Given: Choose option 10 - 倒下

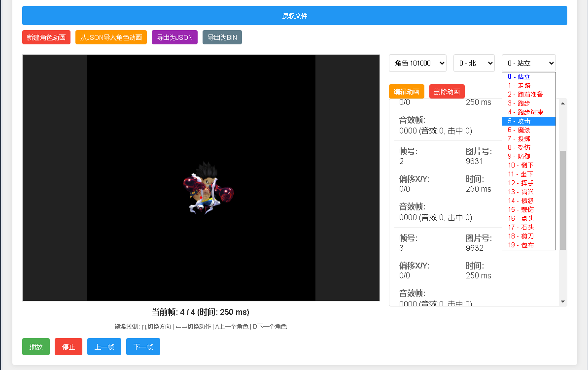Looking at the screenshot, I should (529, 166).
